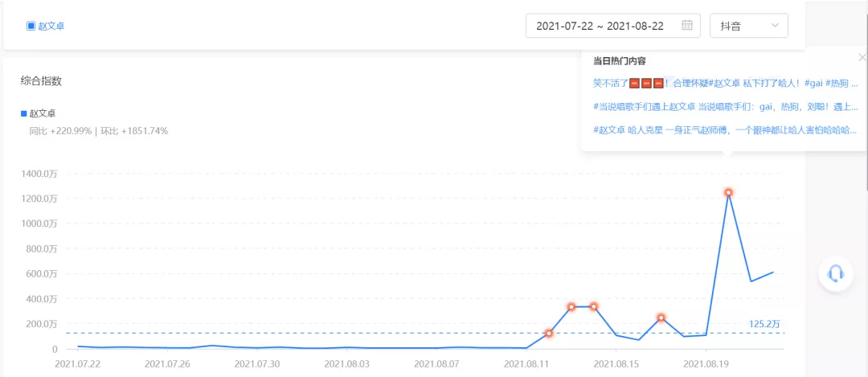Click the 125.2万 average line label
The height and width of the screenshot is (377, 868).
[x=764, y=325]
